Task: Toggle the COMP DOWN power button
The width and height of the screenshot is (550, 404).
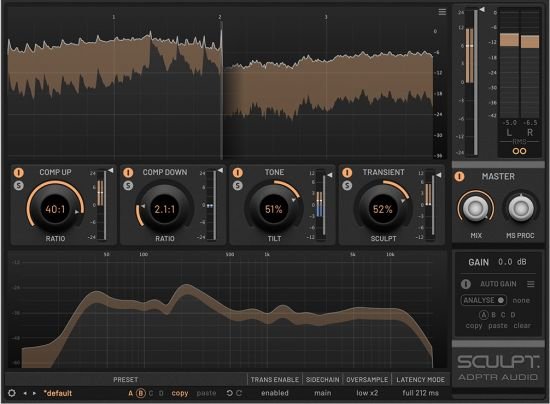Action: coord(128,173)
